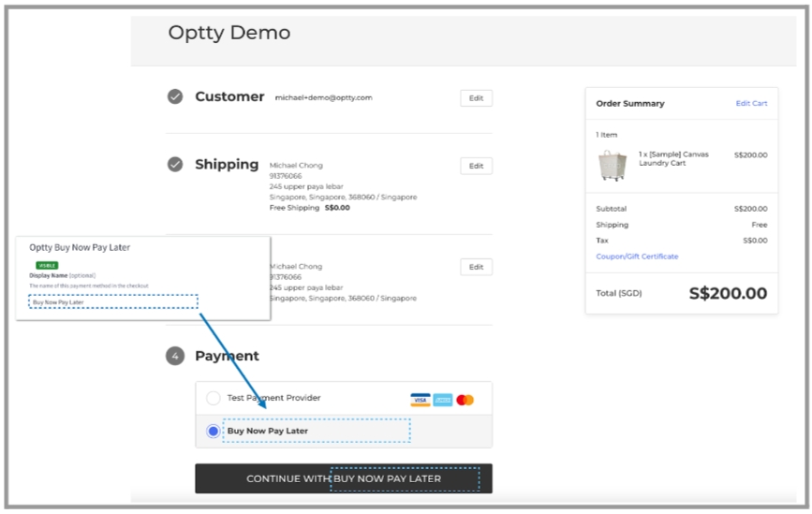The height and width of the screenshot is (514, 812).
Task: Edit the Customer email section
Action: (476, 98)
